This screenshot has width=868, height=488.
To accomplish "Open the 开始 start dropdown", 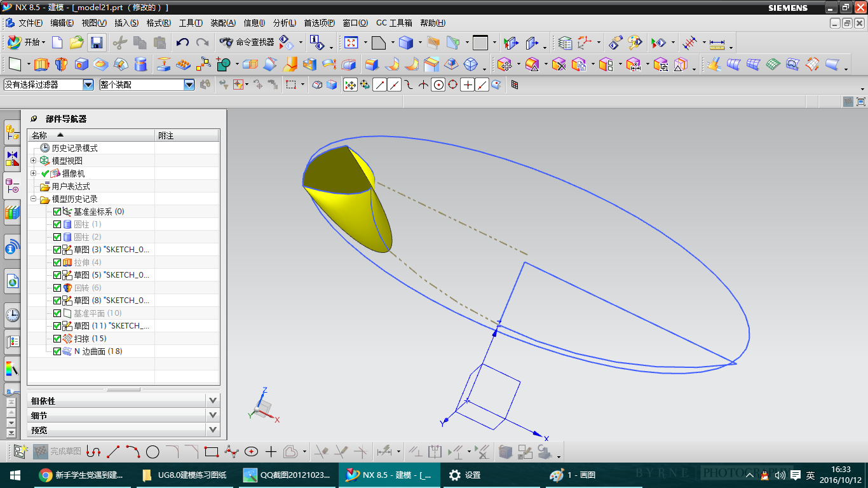I will pyautogui.click(x=26, y=43).
